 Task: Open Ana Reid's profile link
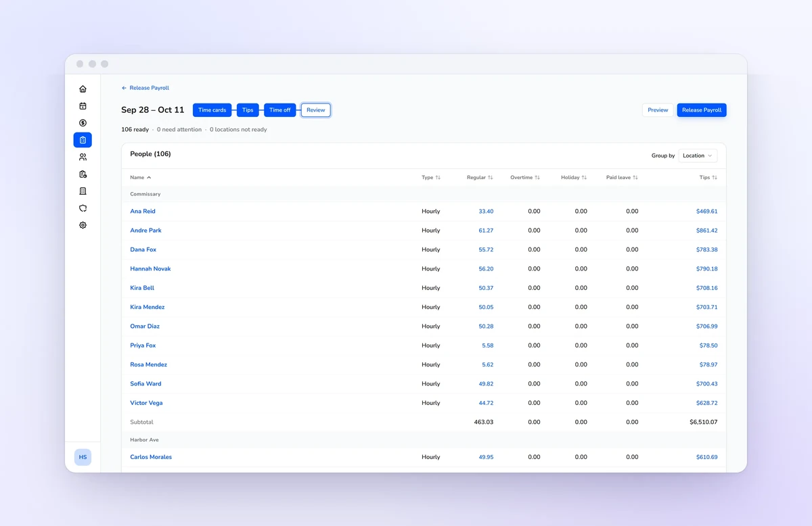tap(143, 212)
